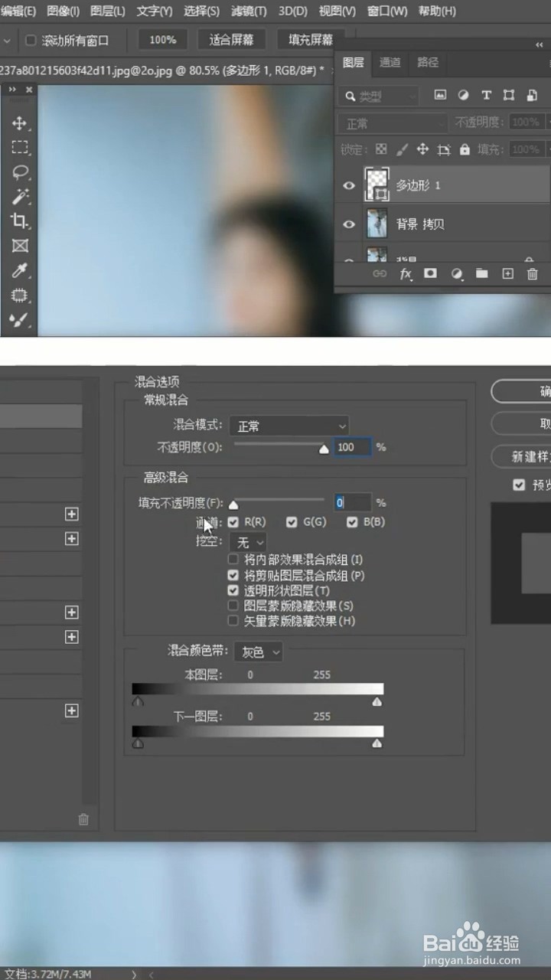
Task: Select the Brush tool
Action: click(x=19, y=319)
